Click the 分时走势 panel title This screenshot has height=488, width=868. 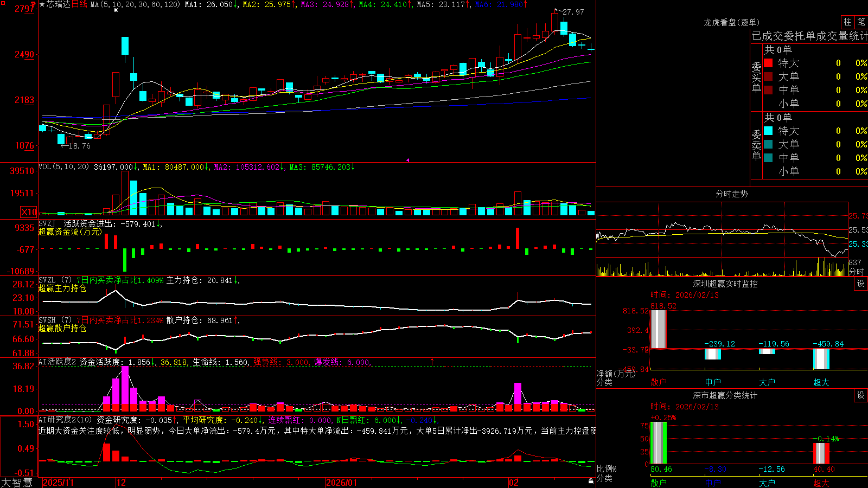731,194
